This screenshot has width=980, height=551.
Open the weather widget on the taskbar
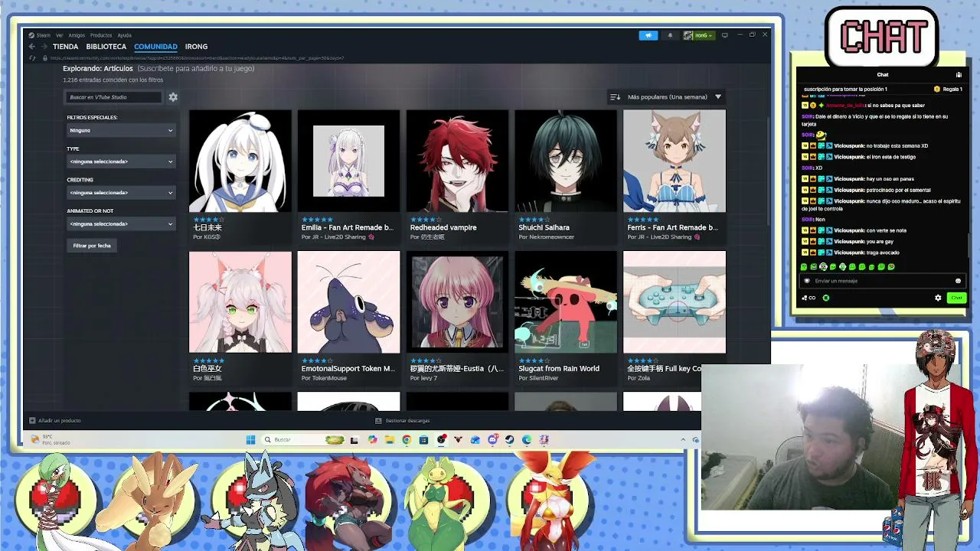point(51,439)
